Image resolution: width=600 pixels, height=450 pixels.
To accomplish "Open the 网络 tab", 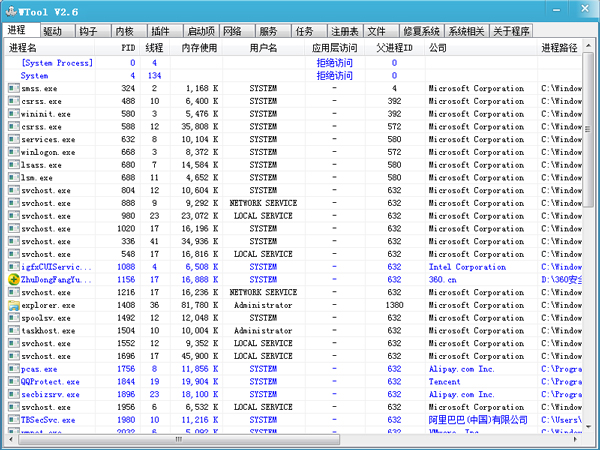I will (x=237, y=31).
